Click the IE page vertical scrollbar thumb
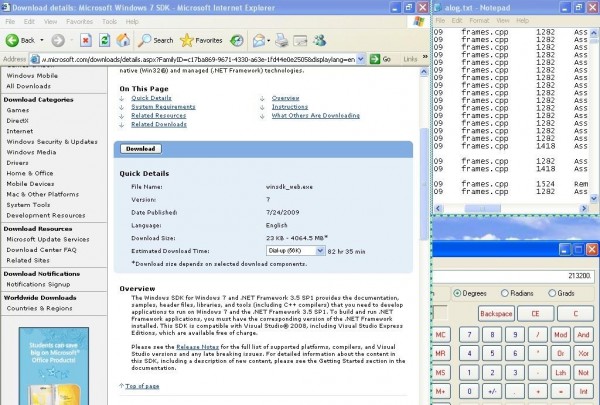The image size is (600, 405). pyautogui.click(x=424, y=184)
